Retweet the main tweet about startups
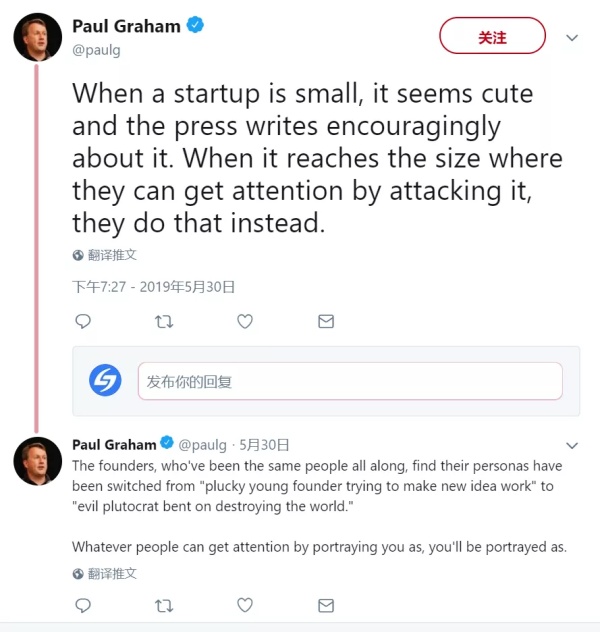Image resolution: width=600 pixels, height=632 pixels. [x=165, y=321]
